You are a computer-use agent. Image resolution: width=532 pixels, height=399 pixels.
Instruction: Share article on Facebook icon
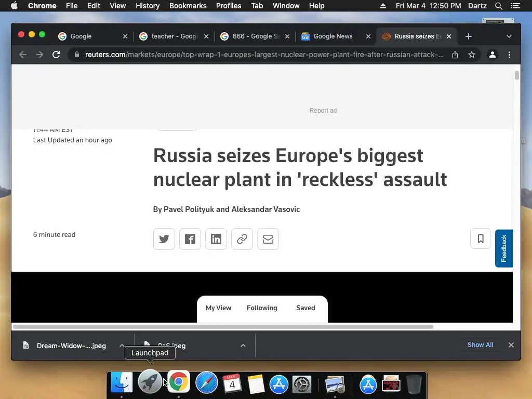190,239
